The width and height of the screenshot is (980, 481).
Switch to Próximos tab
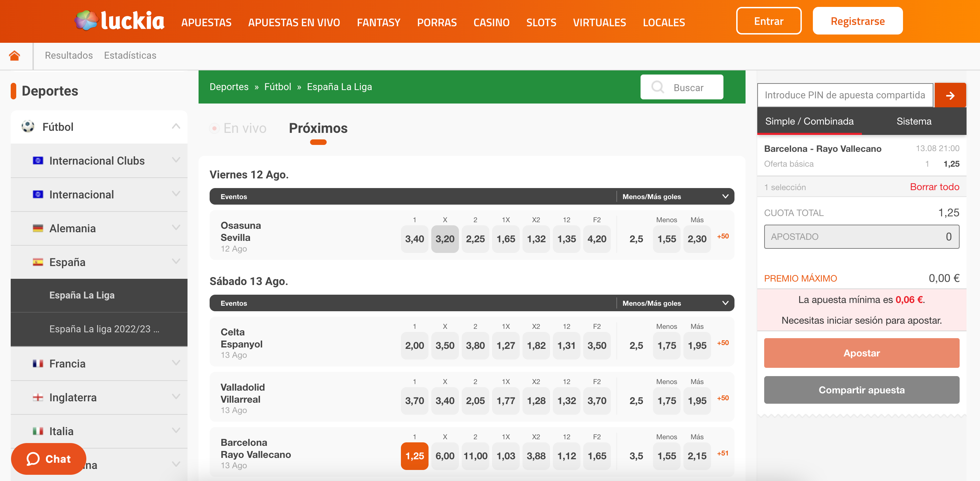(x=318, y=128)
